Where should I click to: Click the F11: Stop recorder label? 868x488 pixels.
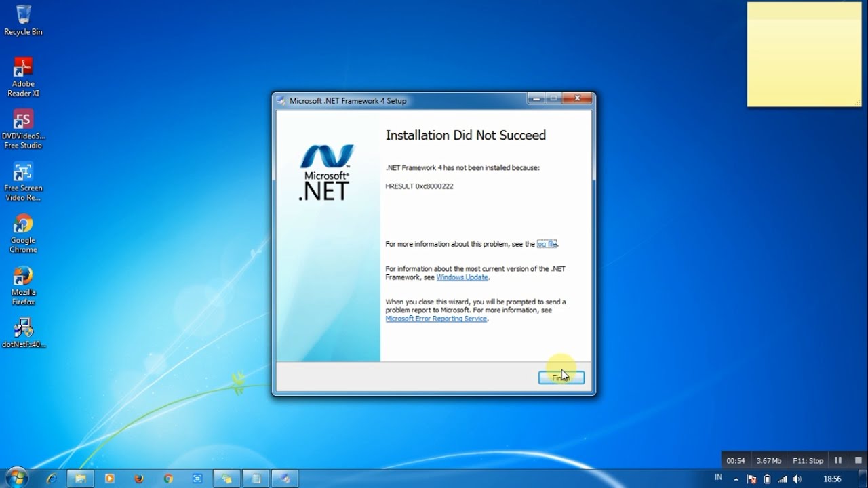808,460
